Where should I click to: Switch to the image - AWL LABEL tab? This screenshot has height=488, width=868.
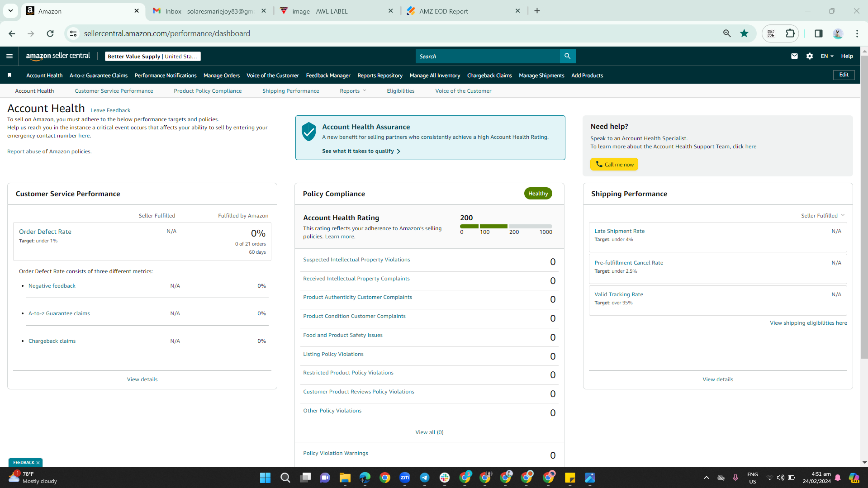(337, 11)
